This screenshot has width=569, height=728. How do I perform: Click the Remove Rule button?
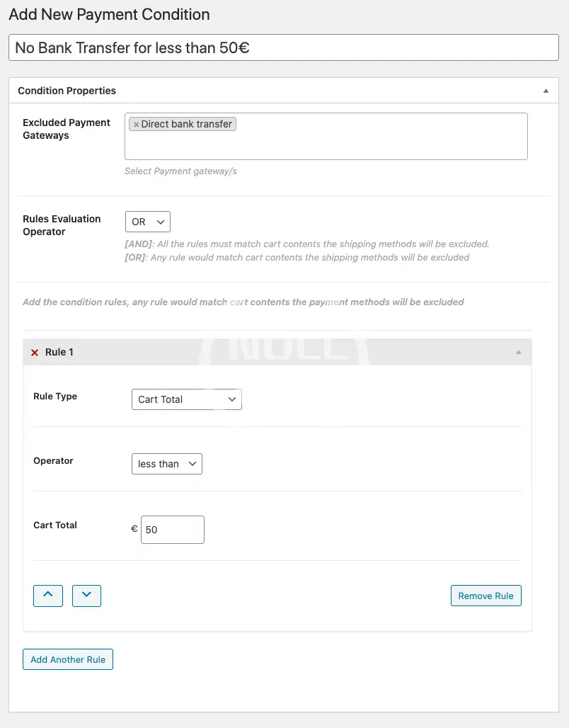tap(485, 596)
